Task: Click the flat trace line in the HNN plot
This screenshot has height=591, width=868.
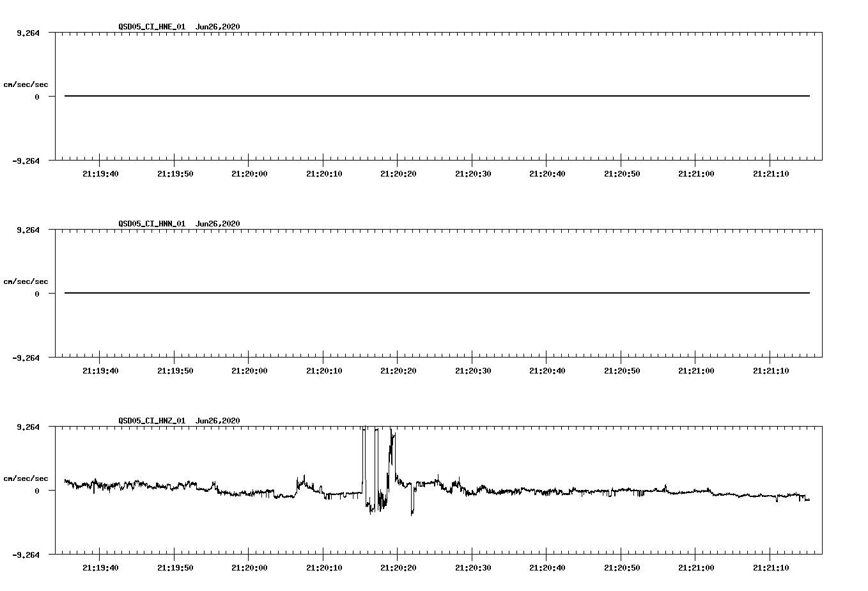Action: [x=437, y=293]
